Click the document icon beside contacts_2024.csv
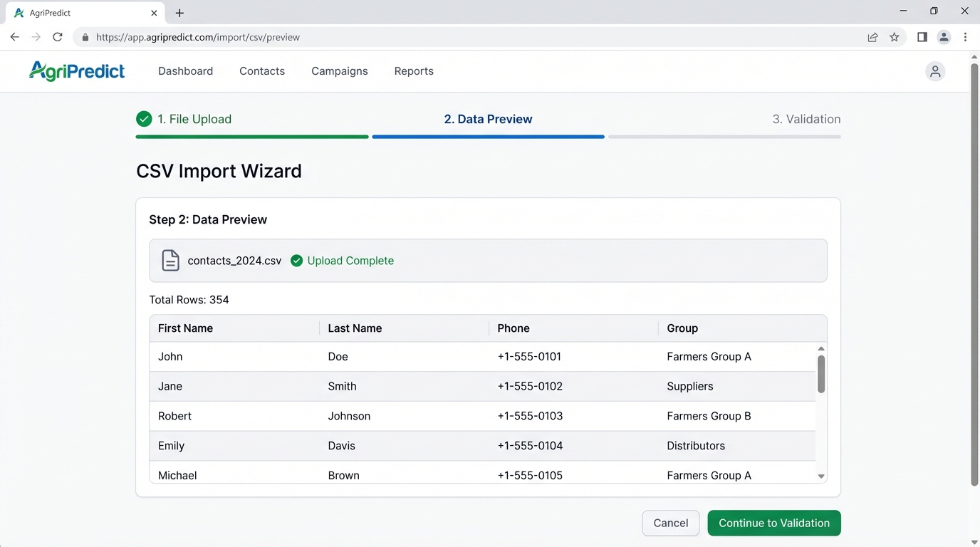The height and width of the screenshot is (547, 980). coord(170,260)
